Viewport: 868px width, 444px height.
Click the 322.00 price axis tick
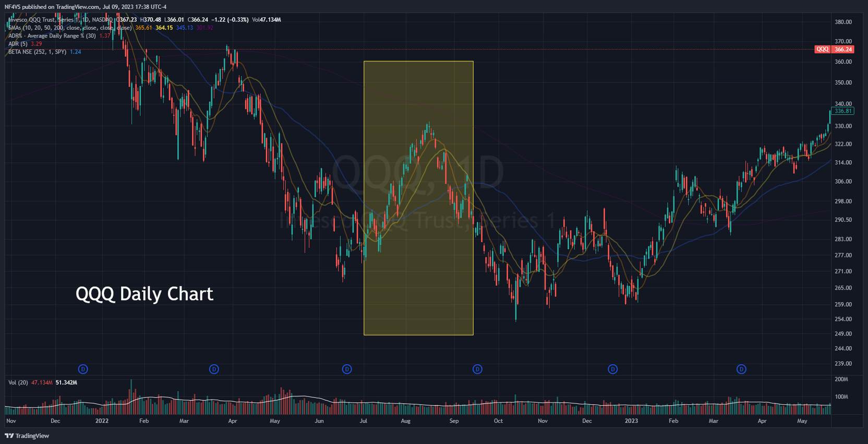tap(843, 144)
